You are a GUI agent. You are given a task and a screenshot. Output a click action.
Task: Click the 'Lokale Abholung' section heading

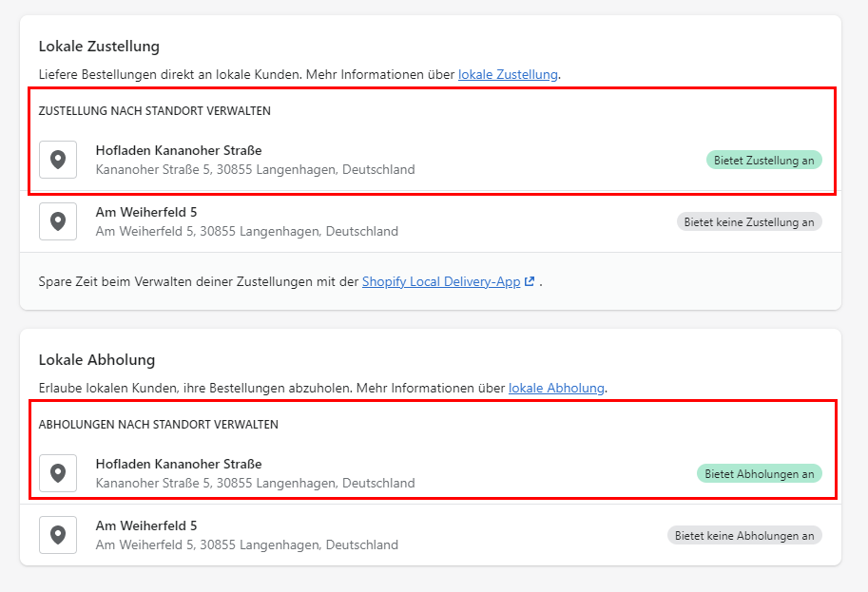pyautogui.click(x=97, y=360)
